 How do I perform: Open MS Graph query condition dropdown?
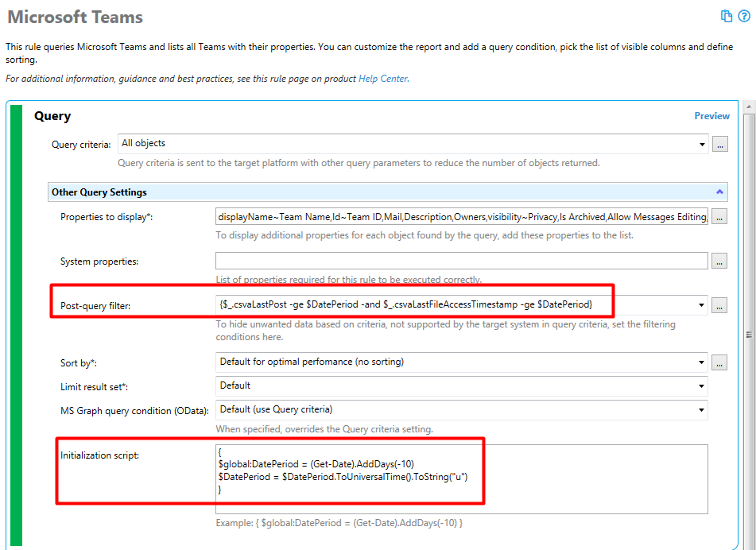coord(461,410)
